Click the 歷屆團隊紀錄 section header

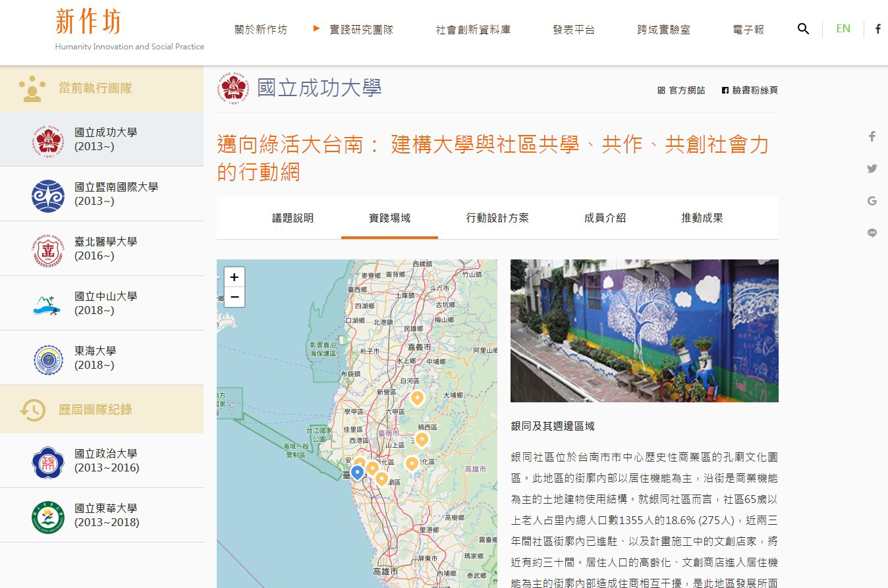[101, 409]
